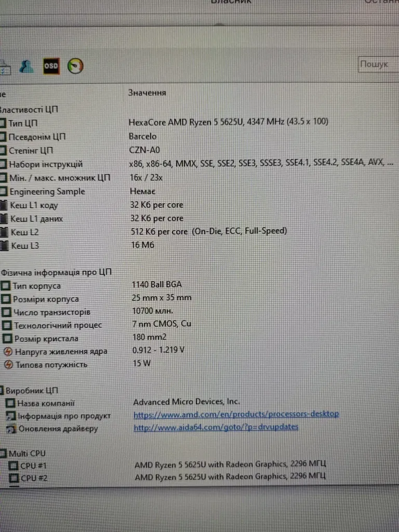Image resolution: width=399 pixels, height=532 pixels.
Task: Open the OSD panel toolbar icon
Action: [51, 66]
